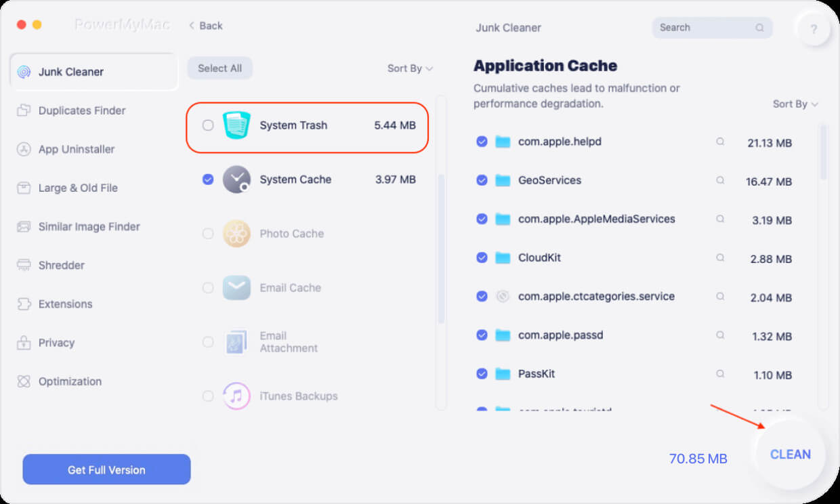Click the Photo Cache flower icon
The height and width of the screenshot is (504, 840).
click(236, 234)
